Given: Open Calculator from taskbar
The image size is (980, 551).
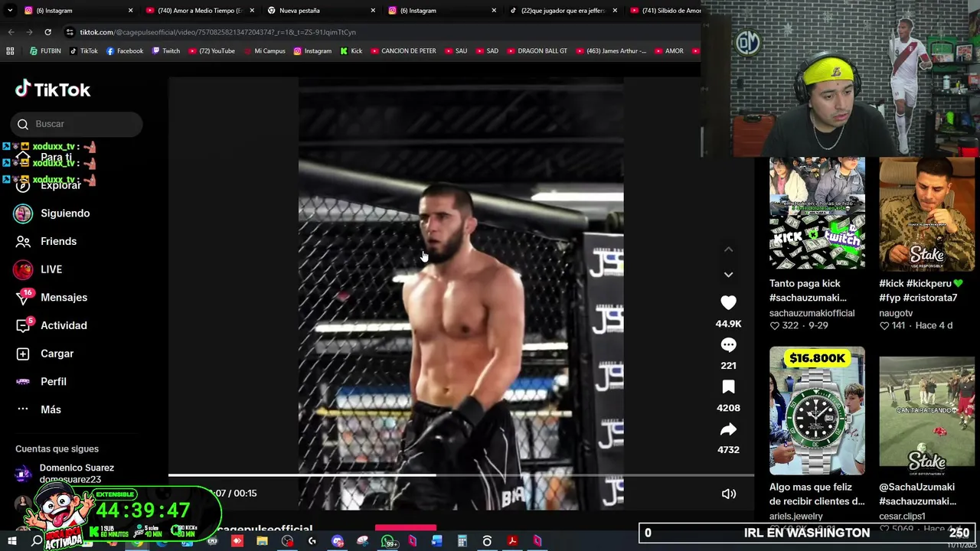Looking at the screenshot, I should coord(462,541).
